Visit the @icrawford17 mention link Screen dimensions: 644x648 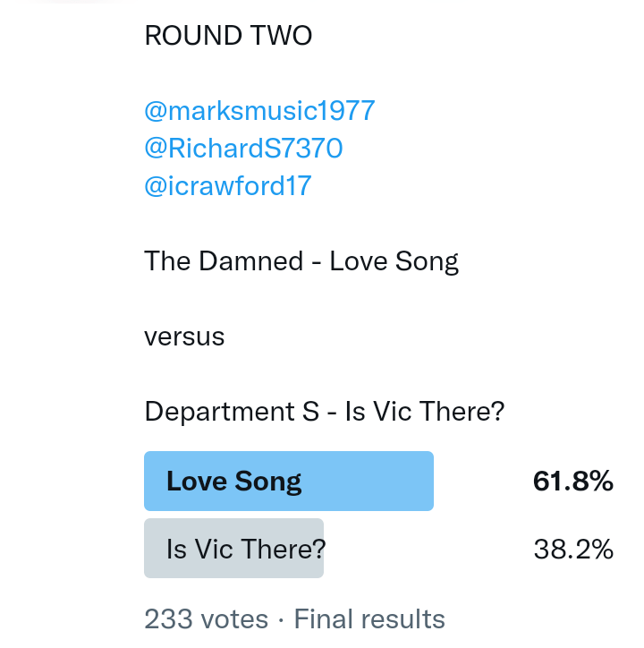point(227,185)
